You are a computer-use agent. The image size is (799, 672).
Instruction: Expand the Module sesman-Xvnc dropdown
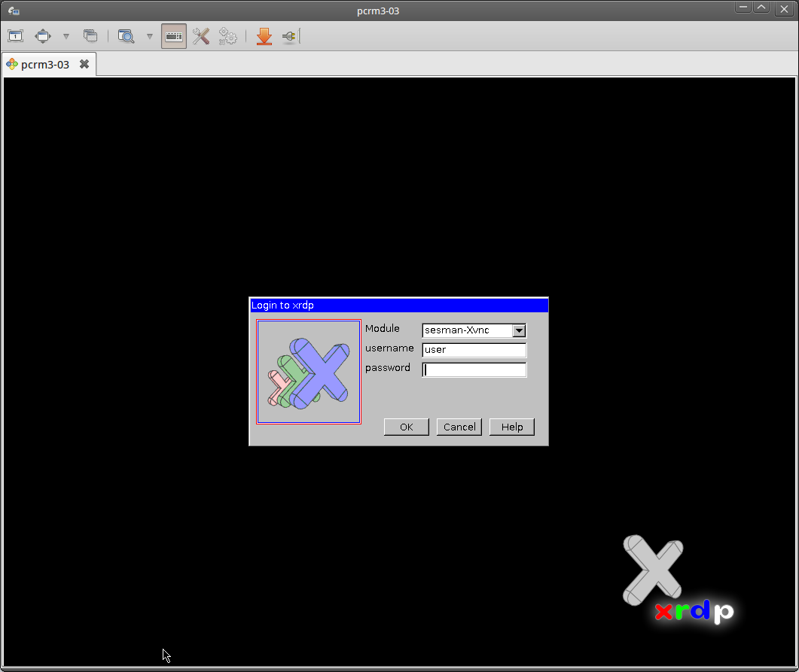coord(519,330)
